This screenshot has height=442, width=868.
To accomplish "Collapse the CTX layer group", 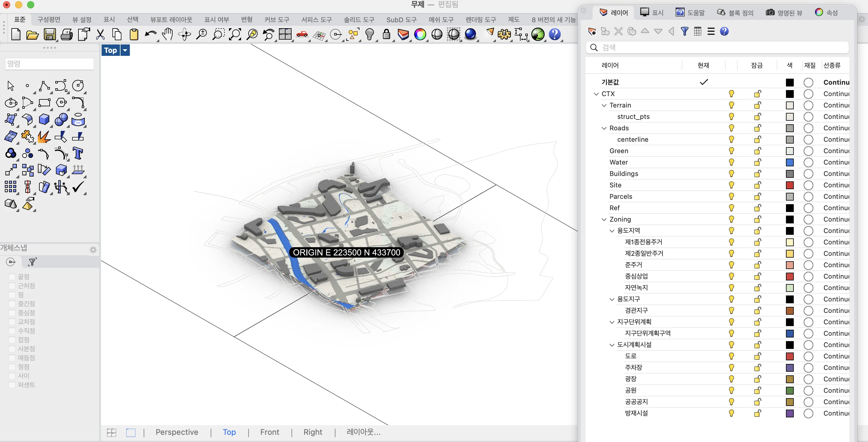I will point(596,94).
